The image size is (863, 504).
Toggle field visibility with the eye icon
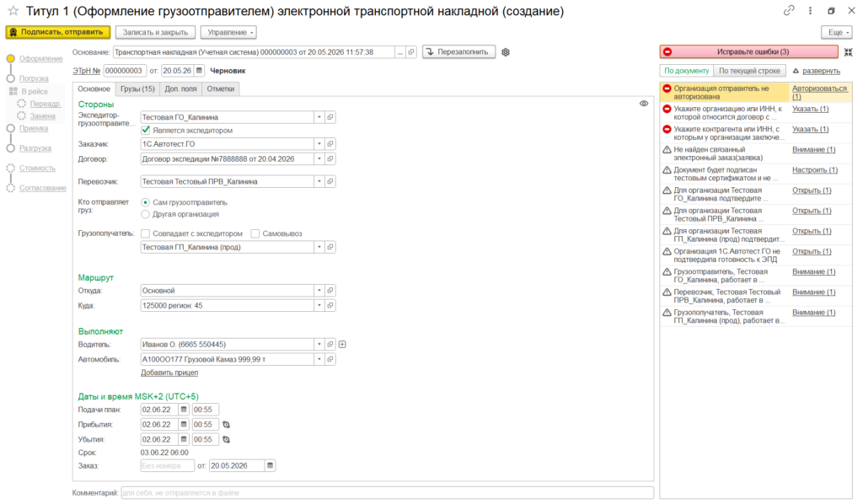[643, 104]
